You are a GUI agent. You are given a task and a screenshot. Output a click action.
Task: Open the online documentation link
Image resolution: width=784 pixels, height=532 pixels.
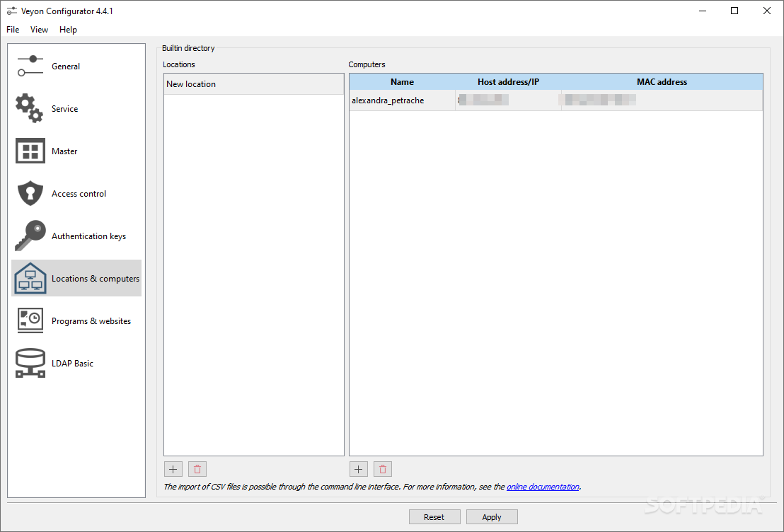(543, 487)
